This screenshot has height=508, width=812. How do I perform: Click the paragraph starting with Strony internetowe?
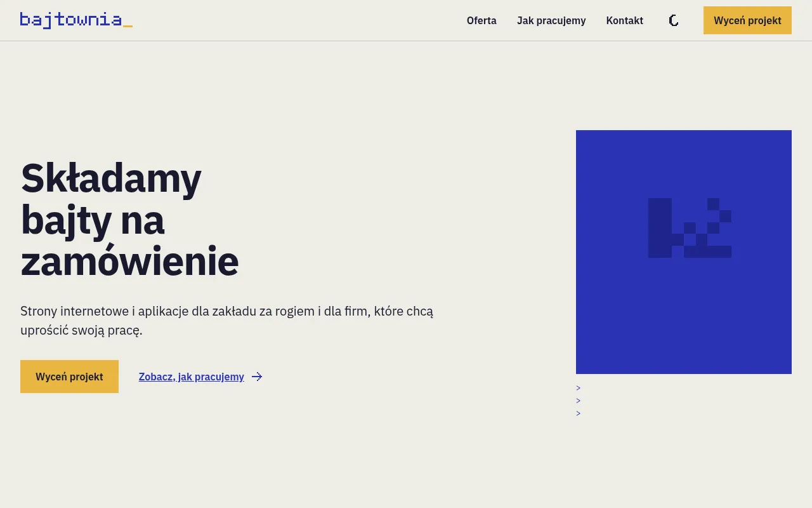227,321
